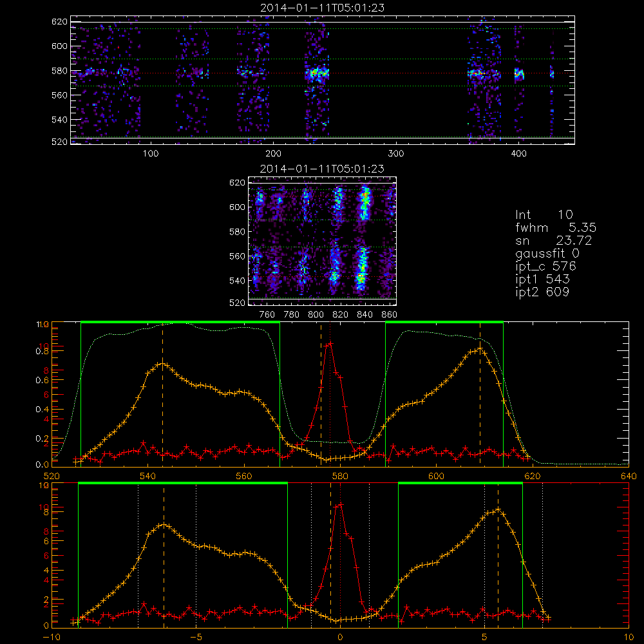Click x-axis label 300 in top panel
644x644 pixels.
(396, 154)
